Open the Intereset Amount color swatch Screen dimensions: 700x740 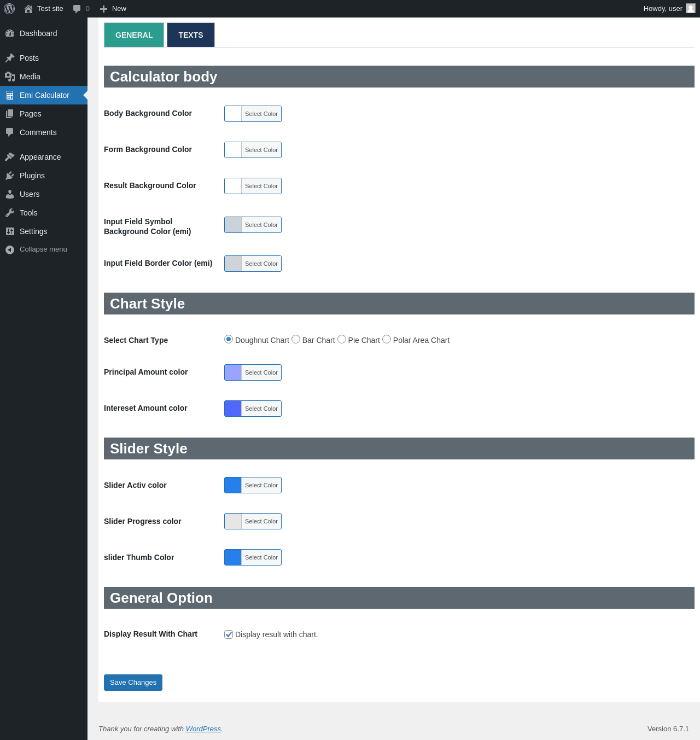coord(233,409)
